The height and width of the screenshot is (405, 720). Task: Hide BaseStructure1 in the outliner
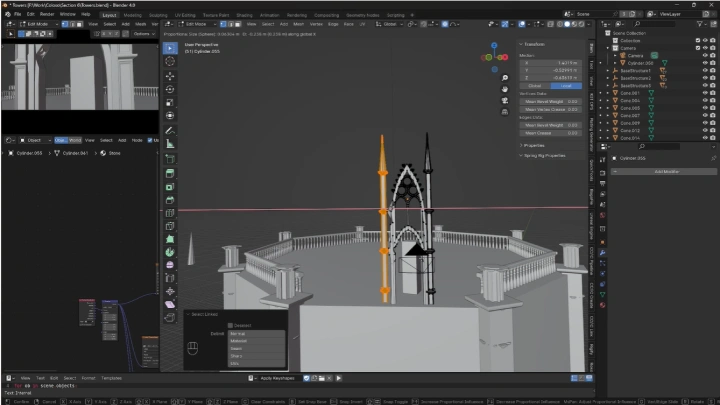(x=705, y=70)
